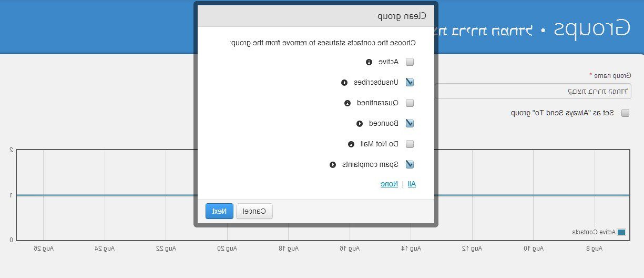Focus the Group name text field

pyautogui.click(x=533, y=91)
